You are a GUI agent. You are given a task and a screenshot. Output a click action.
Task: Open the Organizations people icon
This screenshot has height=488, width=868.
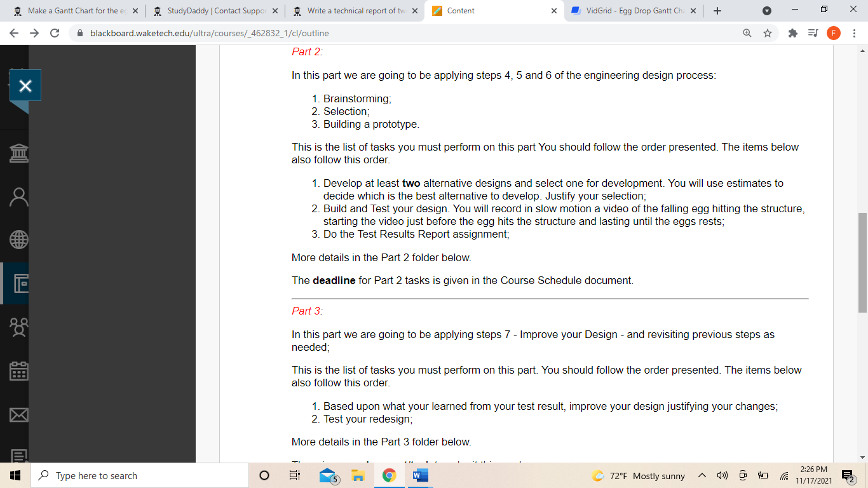[x=19, y=327]
